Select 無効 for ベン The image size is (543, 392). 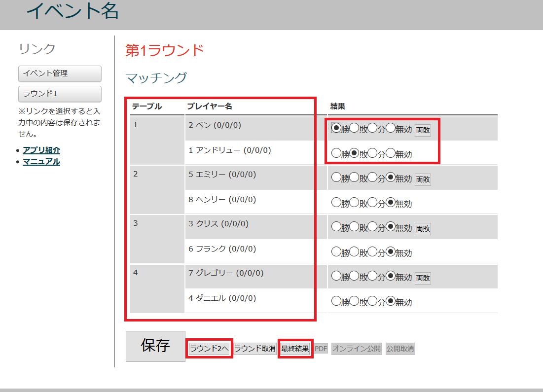[x=391, y=128]
